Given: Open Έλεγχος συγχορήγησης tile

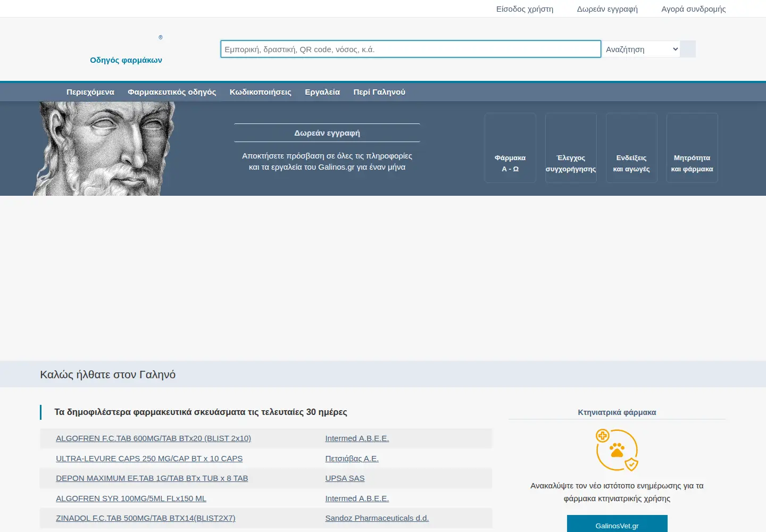Looking at the screenshot, I should pos(571,148).
